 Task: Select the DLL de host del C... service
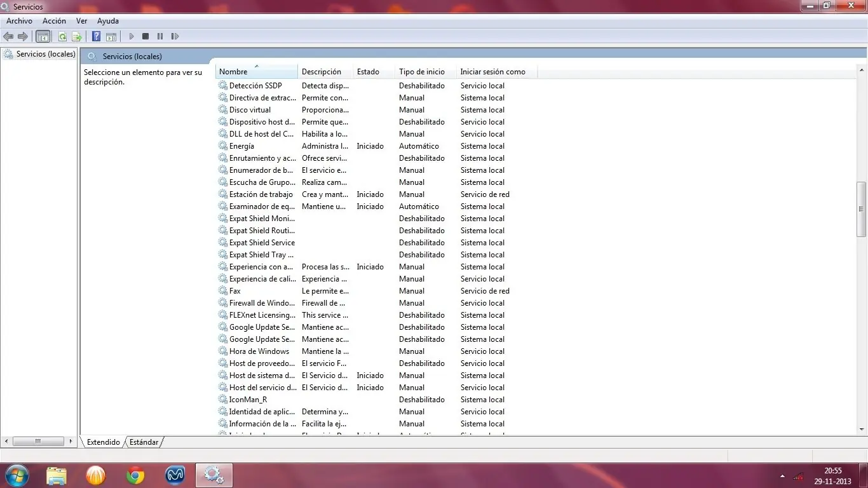[261, 133]
